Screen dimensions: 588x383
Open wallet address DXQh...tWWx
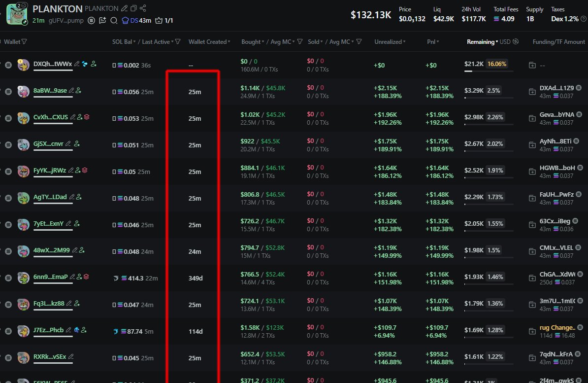click(x=52, y=64)
